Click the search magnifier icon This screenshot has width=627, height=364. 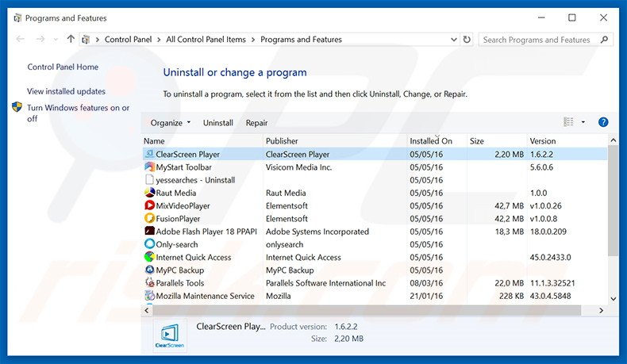point(604,40)
